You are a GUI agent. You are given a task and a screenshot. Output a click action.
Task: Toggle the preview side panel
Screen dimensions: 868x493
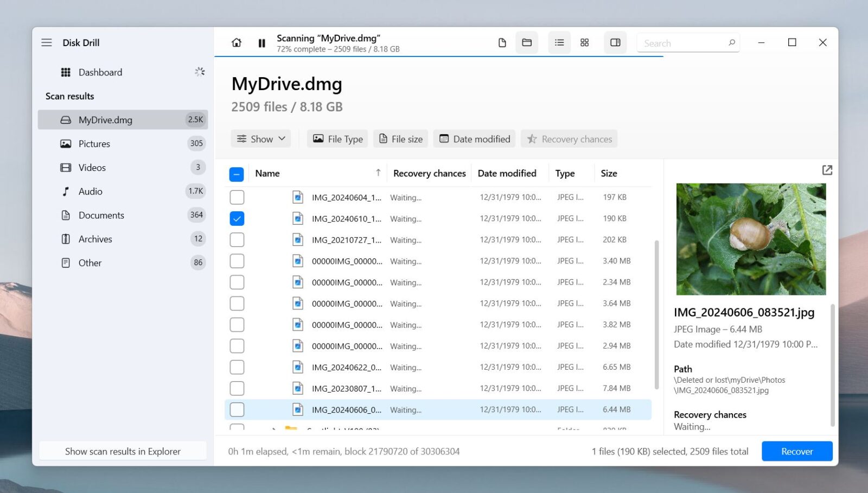point(615,42)
